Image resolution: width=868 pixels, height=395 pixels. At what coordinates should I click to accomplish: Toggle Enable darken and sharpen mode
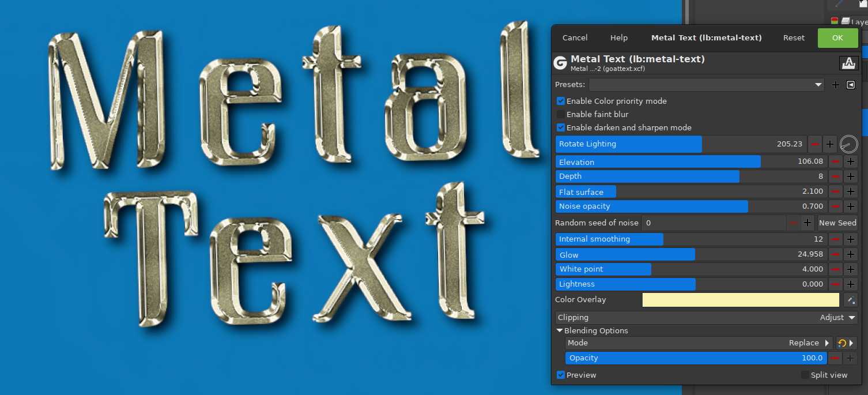point(560,127)
